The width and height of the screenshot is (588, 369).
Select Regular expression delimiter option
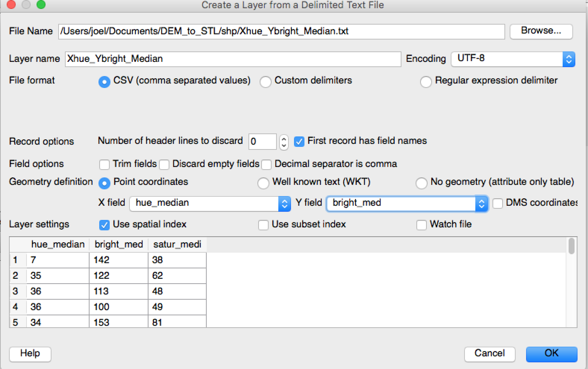click(426, 82)
